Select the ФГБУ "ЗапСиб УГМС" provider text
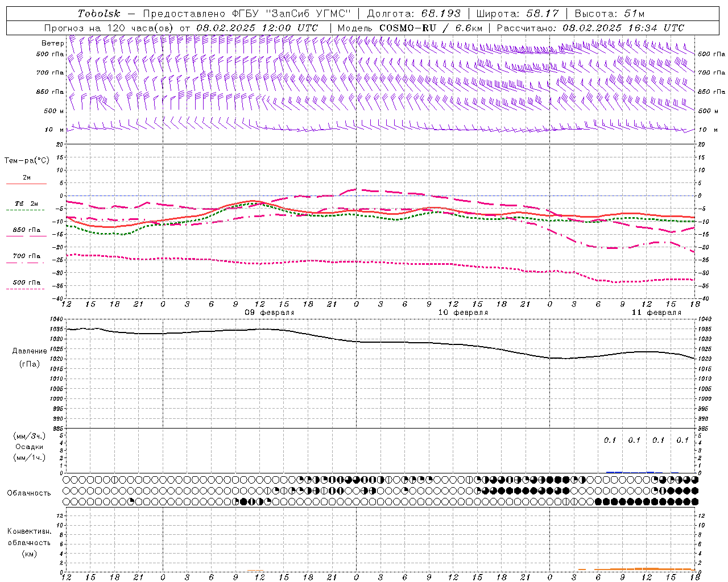728x582 pixels. pyautogui.click(x=292, y=14)
